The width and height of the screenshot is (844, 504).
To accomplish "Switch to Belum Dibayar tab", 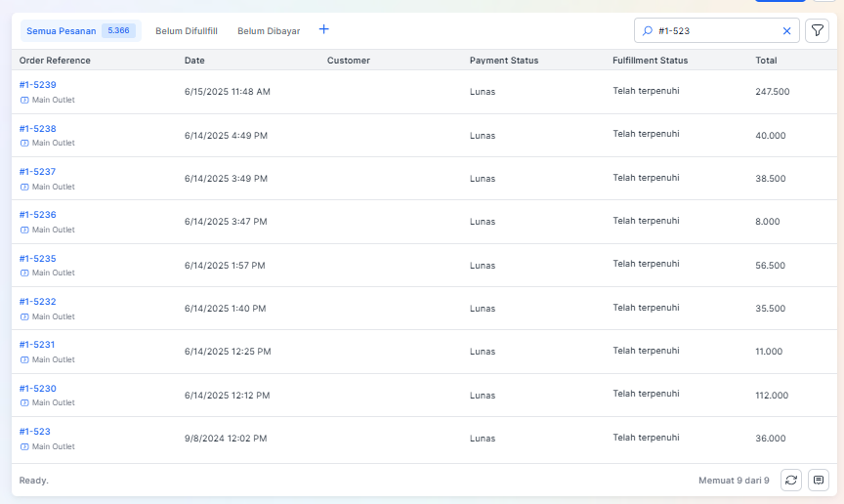I will pos(269,30).
